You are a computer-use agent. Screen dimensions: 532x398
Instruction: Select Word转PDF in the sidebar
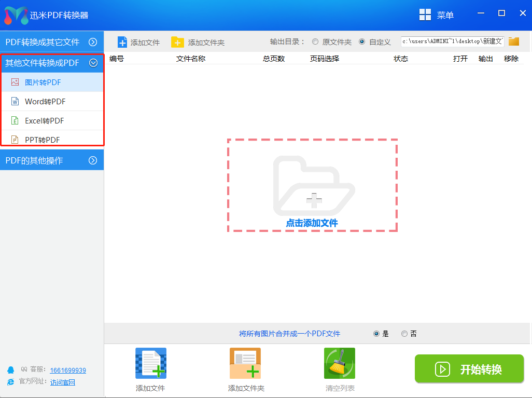45,102
